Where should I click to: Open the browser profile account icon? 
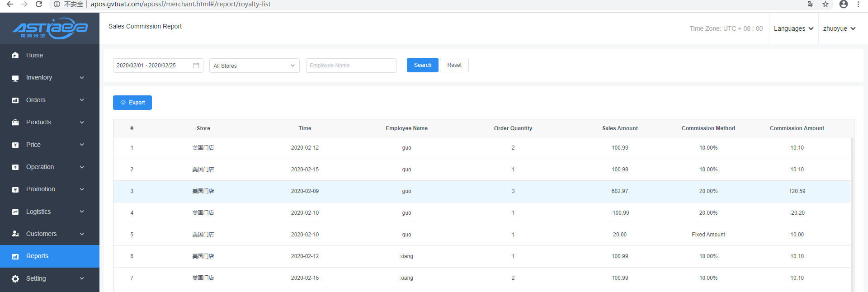tap(843, 4)
